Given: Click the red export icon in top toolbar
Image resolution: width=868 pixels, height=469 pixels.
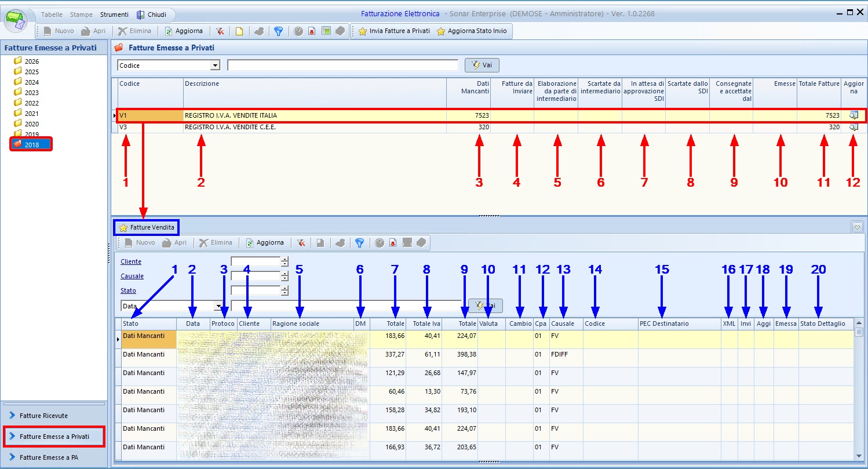Looking at the screenshot, I should [x=312, y=31].
